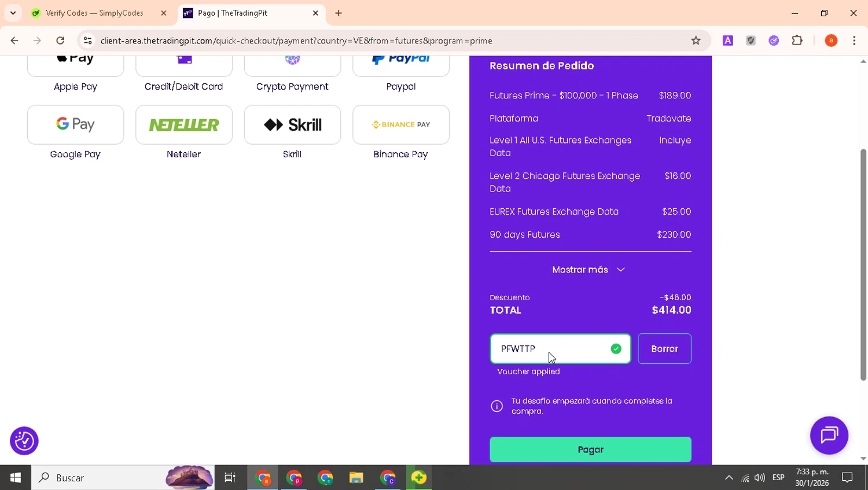Open the live chat widget
This screenshot has width=868, height=490.
[x=829, y=435]
